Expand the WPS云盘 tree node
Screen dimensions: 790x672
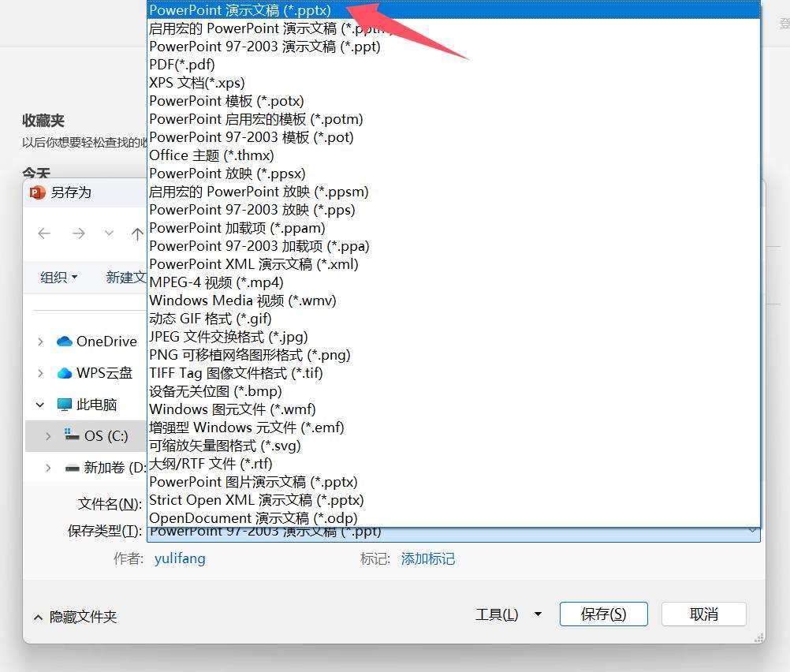click(x=40, y=373)
